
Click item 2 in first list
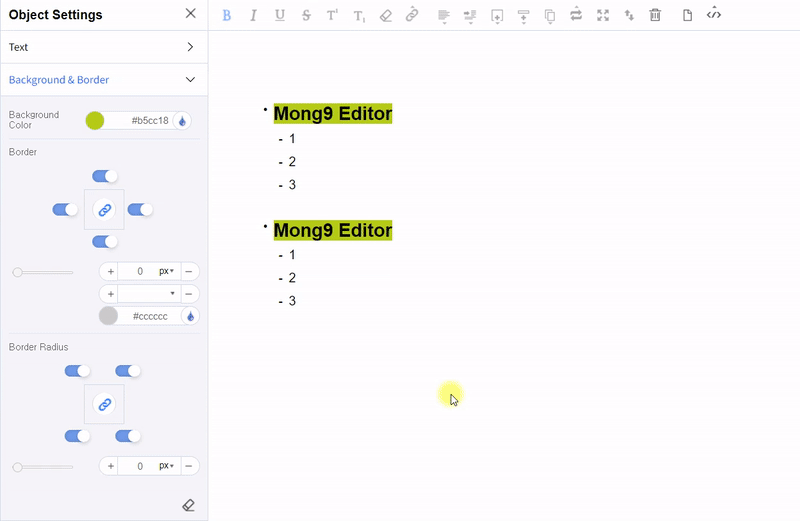coord(292,162)
